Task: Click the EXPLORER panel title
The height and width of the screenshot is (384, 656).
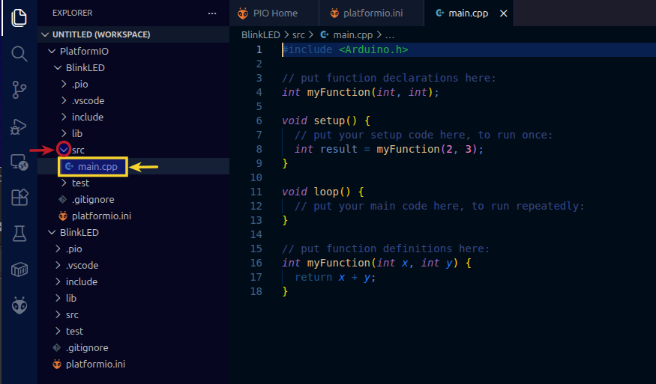Action: (x=72, y=13)
